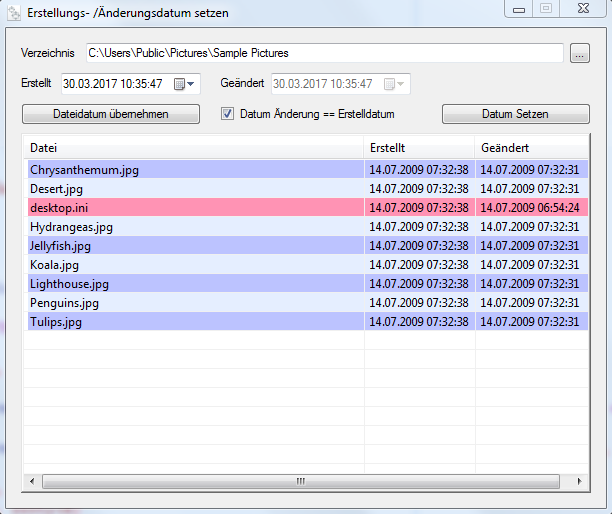The width and height of the screenshot is (612, 514).
Task: Click the horizontal scrollbar thumb
Action: pyautogui.click(x=300, y=482)
